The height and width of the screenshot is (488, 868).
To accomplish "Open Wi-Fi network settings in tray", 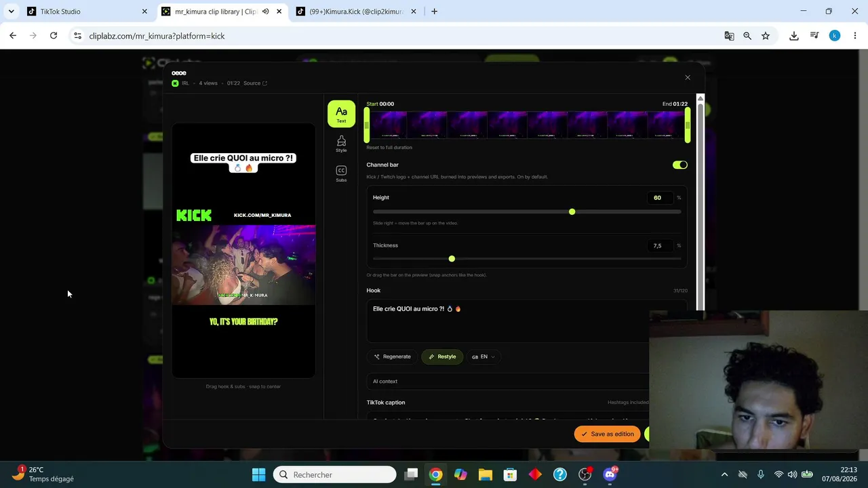I will (x=778, y=474).
